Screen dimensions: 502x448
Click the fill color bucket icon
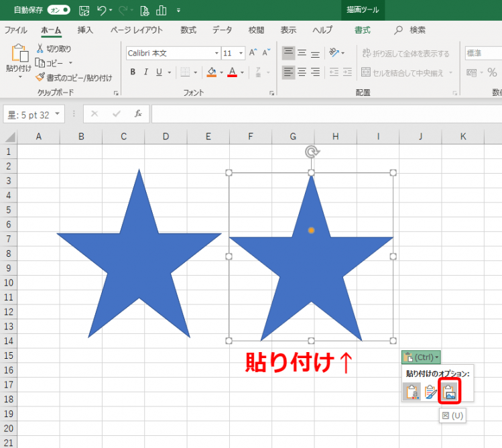212,72
